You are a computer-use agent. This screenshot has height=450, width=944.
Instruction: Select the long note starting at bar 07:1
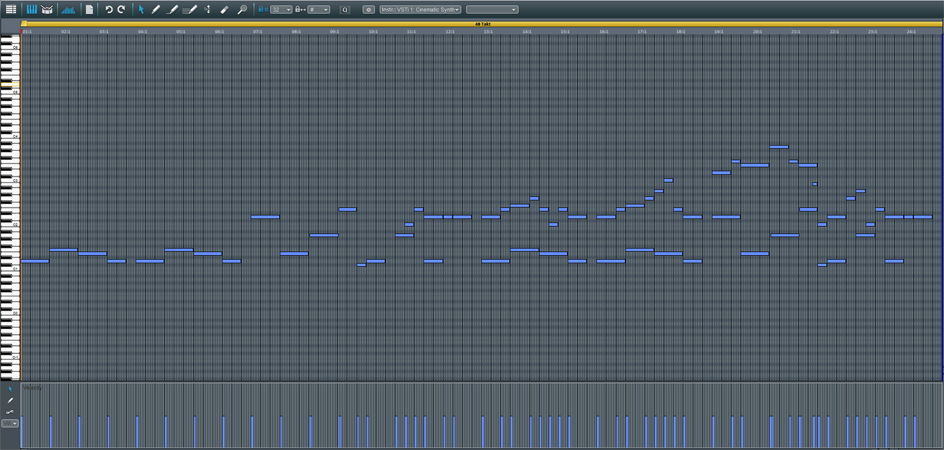coord(266,217)
